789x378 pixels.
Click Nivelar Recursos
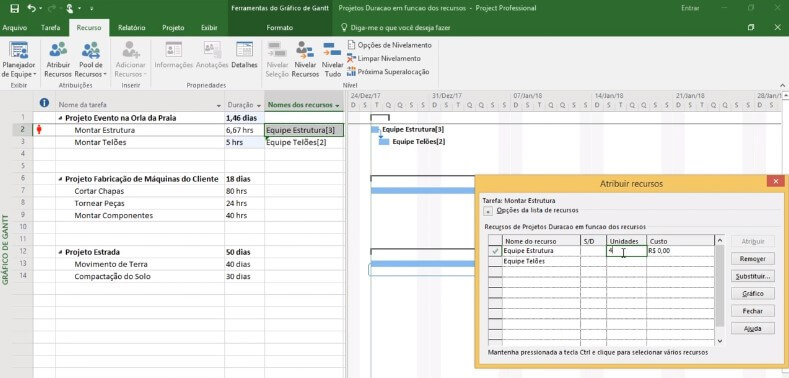tap(305, 60)
